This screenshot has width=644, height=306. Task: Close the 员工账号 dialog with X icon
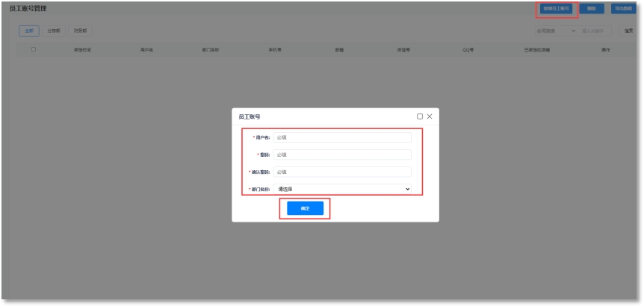coord(430,116)
